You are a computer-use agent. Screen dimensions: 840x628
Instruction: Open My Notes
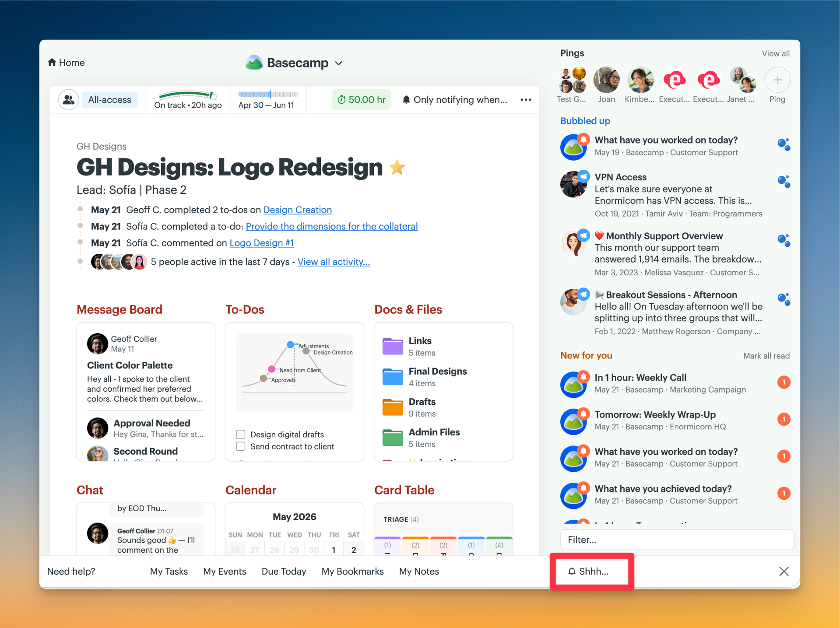click(419, 572)
